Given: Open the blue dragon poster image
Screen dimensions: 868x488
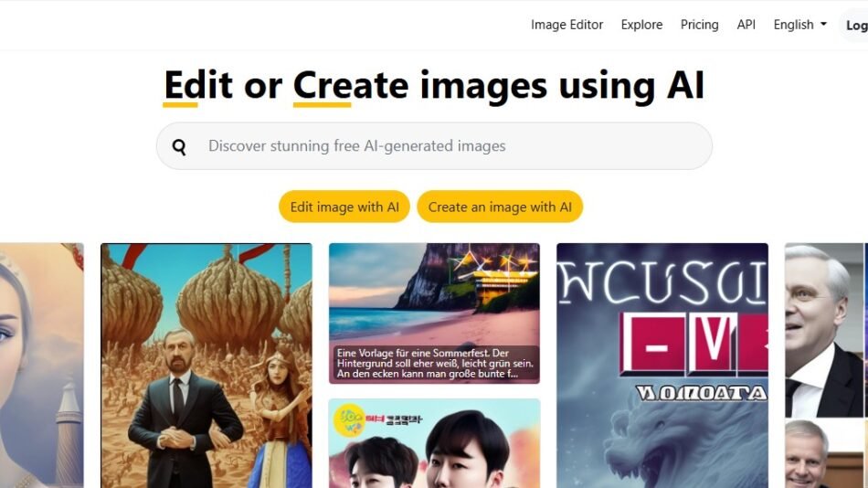Looking at the screenshot, I should pos(662,366).
